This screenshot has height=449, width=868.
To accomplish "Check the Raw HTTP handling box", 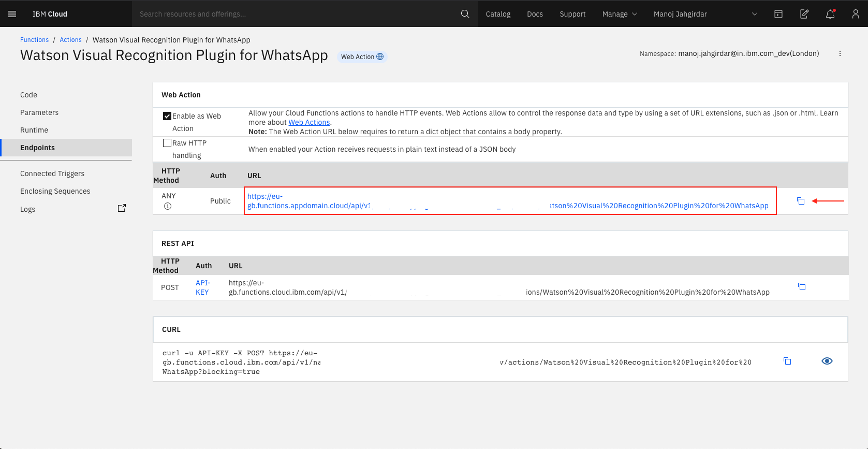I will click(x=167, y=143).
